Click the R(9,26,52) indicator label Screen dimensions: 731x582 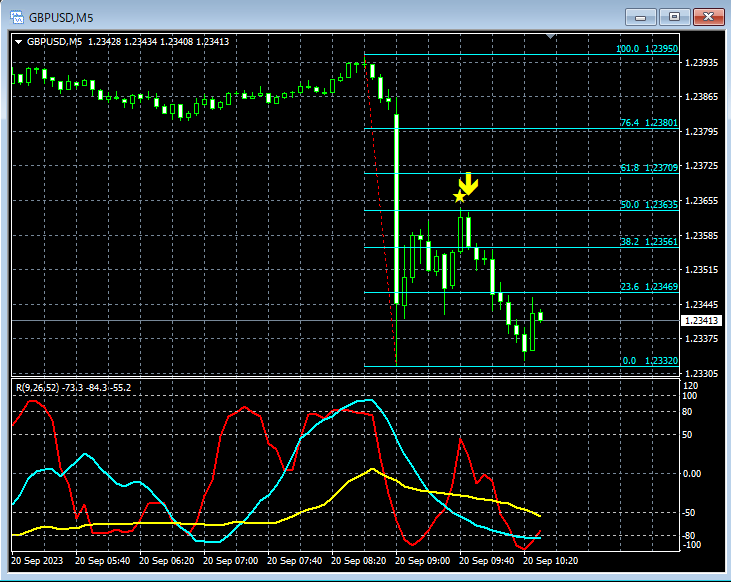pyautogui.click(x=73, y=388)
